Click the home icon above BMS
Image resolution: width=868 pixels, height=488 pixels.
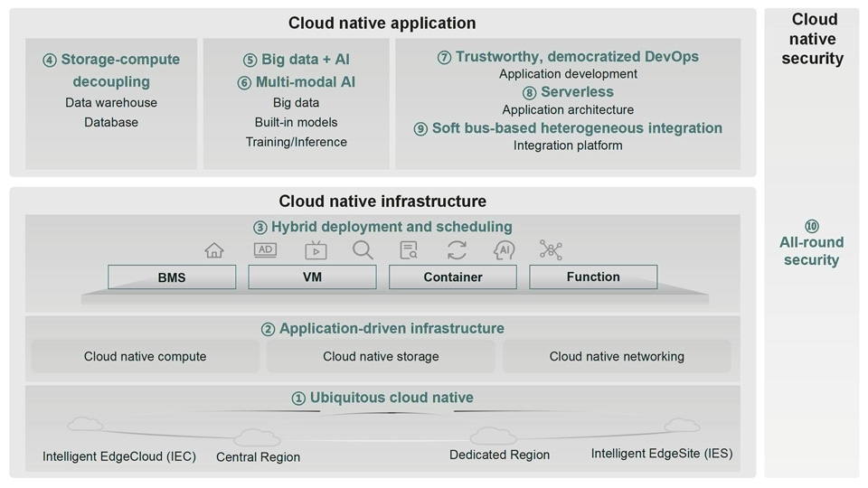click(x=214, y=250)
